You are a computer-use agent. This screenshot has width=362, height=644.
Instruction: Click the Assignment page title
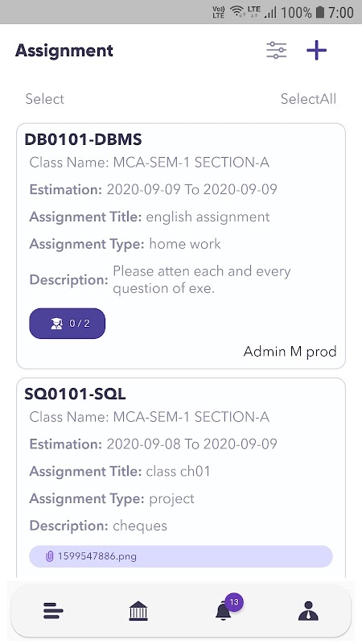(64, 51)
